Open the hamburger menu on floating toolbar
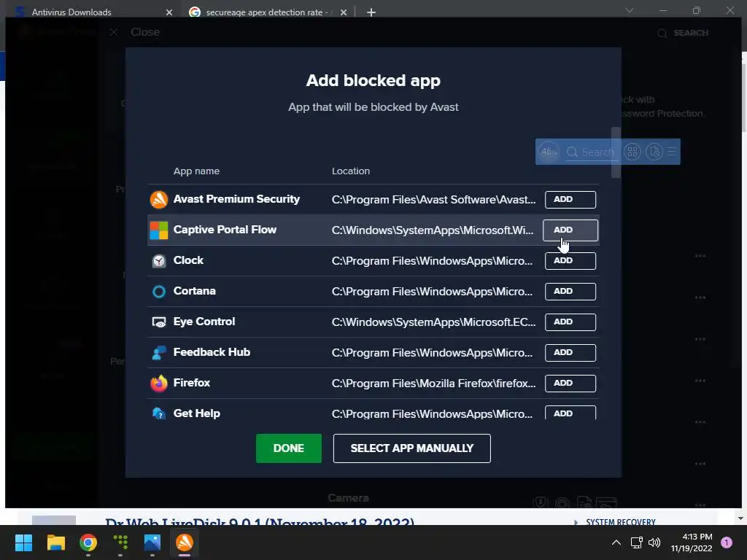This screenshot has width=747, height=560. pos(672,152)
